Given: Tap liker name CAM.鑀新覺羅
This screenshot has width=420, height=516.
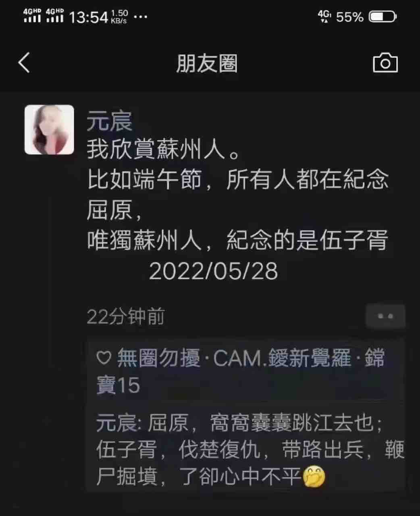Looking at the screenshot, I should pyautogui.click(x=282, y=358).
